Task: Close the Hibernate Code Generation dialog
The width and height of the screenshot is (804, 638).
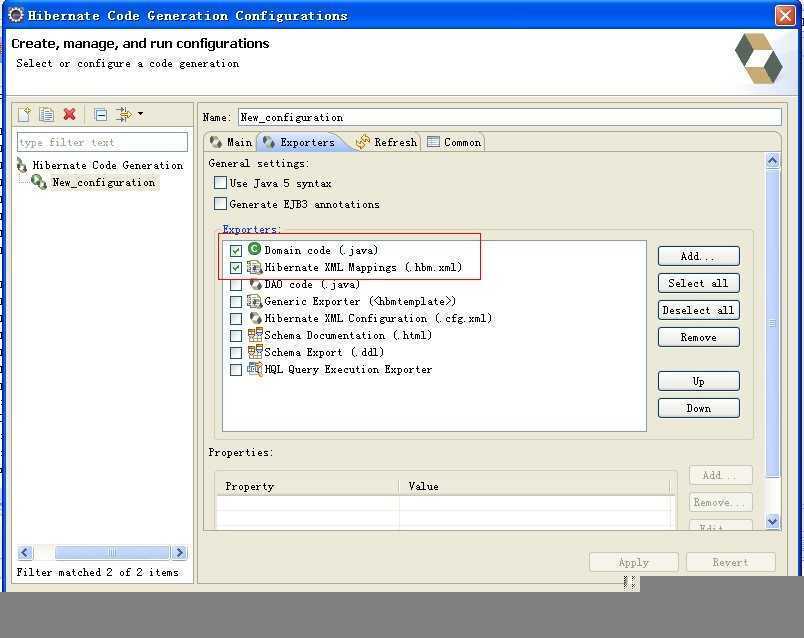Action: [x=785, y=15]
